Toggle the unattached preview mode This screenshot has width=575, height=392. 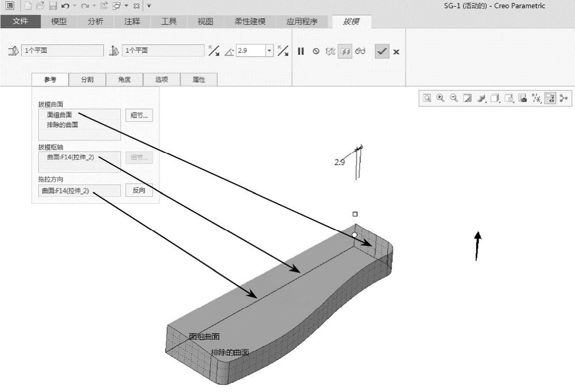[x=330, y=51]
